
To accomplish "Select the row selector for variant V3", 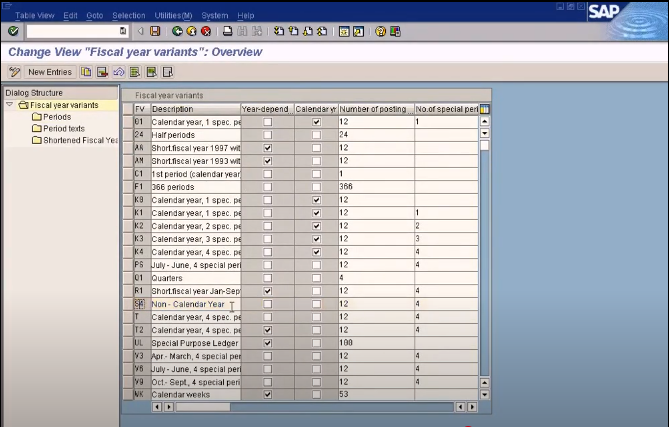I will click(128, 356).
